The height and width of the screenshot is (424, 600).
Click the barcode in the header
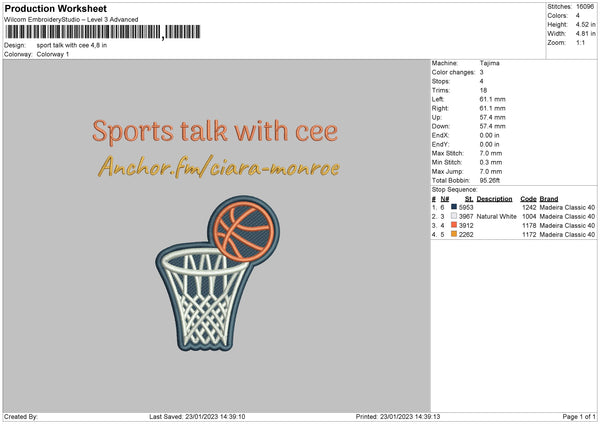pyautogui.click(x=103, y=32)
